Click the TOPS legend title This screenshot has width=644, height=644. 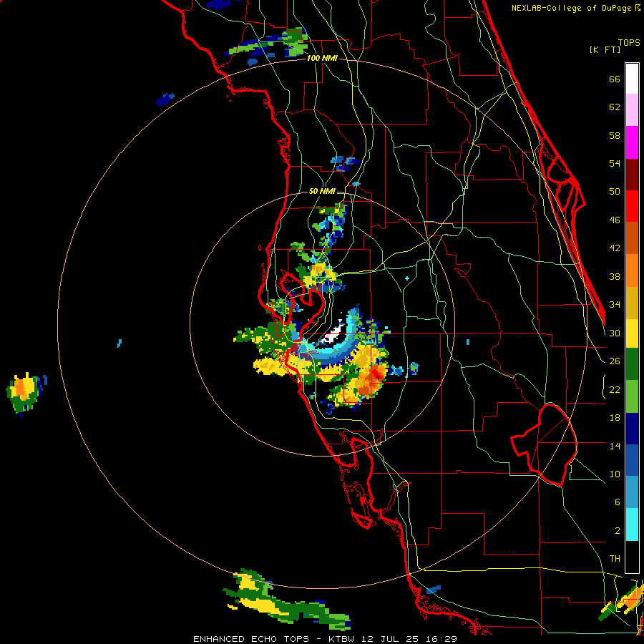pyautogui.click(x=629, y=43)
